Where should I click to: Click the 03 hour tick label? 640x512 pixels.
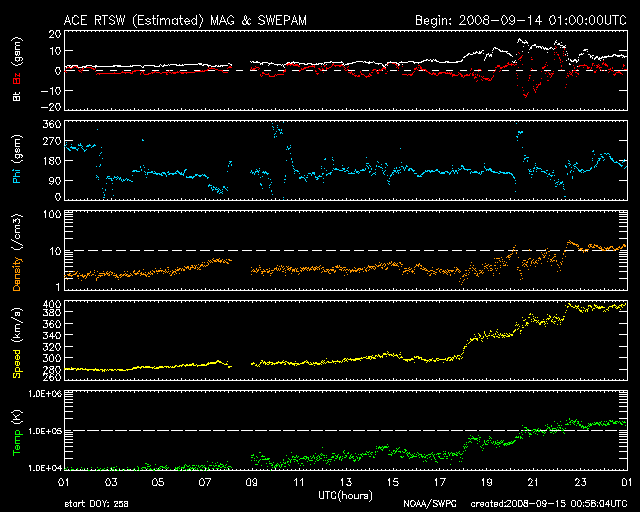point(111,483)
